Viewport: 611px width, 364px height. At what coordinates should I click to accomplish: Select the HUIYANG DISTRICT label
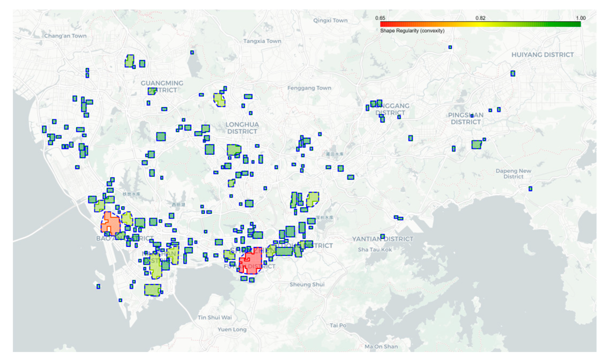[542, 55]
